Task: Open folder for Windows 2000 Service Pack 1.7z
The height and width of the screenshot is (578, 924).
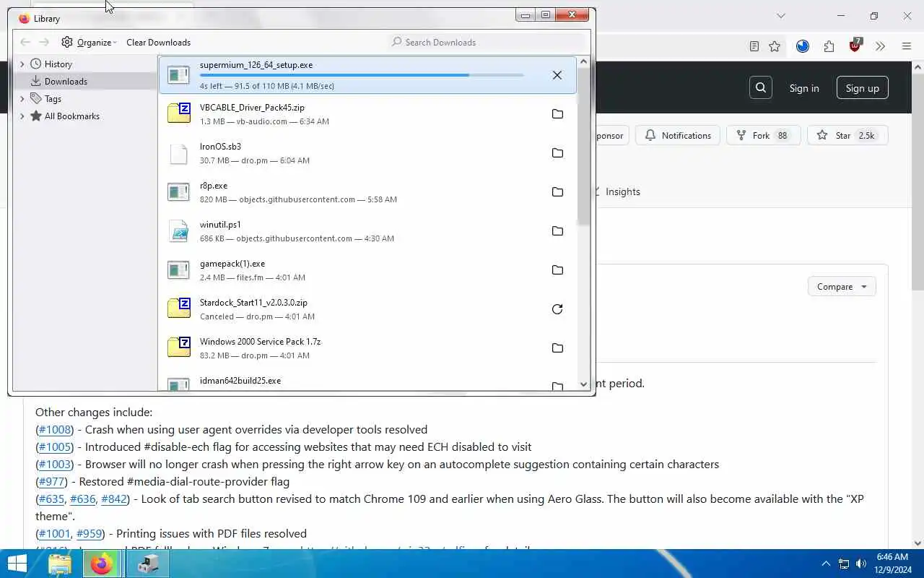Action: 557,348
